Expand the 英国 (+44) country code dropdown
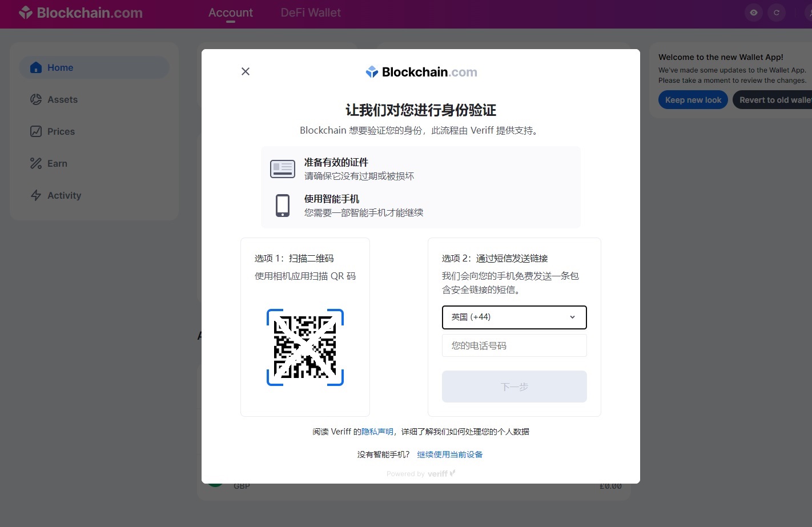 [x=514, y=317]
